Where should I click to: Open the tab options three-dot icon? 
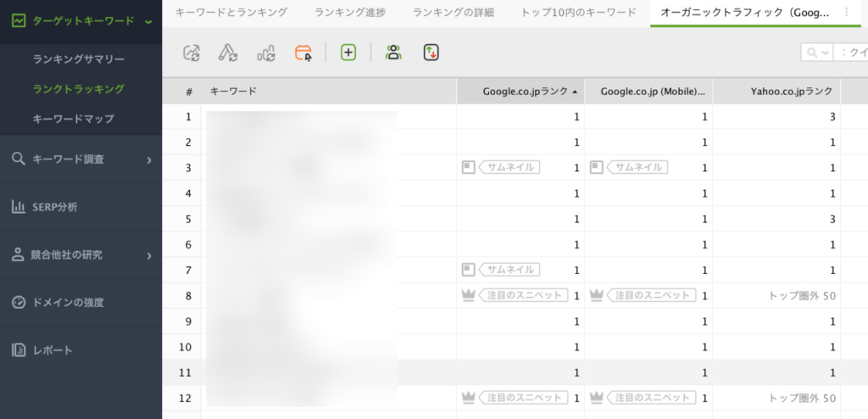point(846,12)
